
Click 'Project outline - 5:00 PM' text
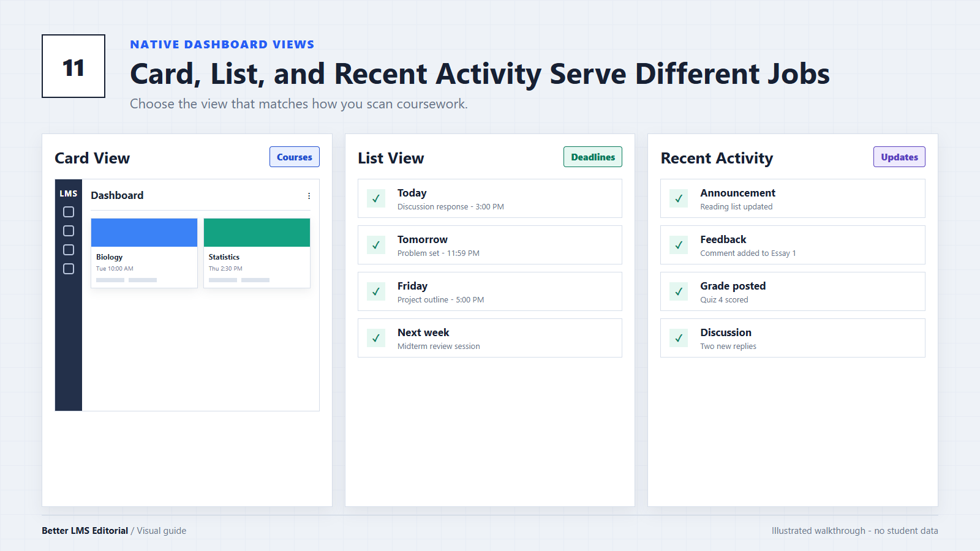[x=441, y=300]
